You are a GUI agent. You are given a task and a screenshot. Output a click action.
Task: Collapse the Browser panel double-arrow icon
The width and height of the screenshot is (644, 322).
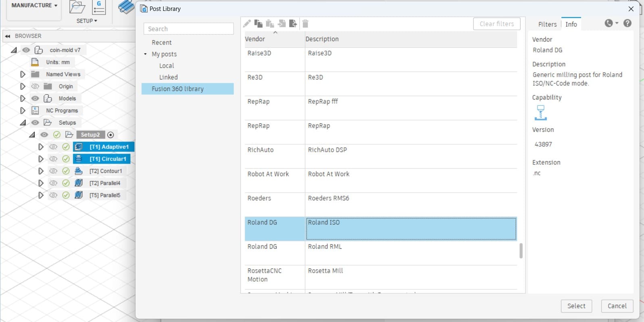tap(8, 36)
